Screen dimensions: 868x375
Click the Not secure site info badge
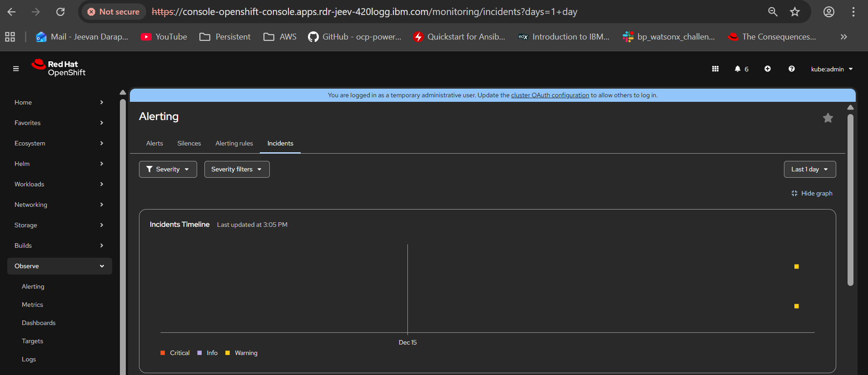tap(114, 12)
